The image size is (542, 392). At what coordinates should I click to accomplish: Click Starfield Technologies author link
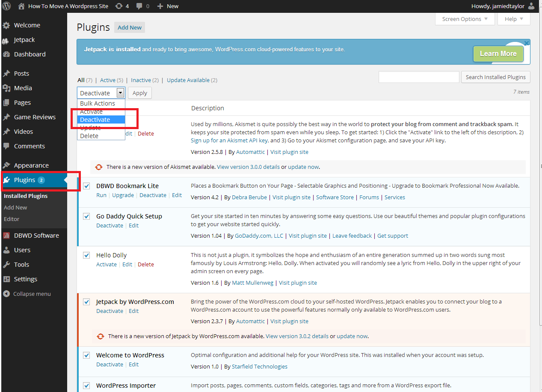coord(260,367)
